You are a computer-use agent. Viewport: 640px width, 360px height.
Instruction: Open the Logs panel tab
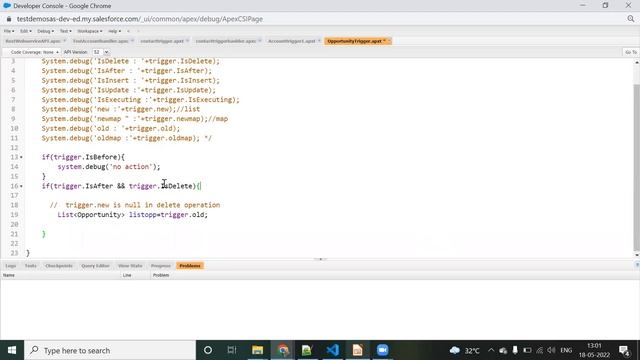[11, 266]
